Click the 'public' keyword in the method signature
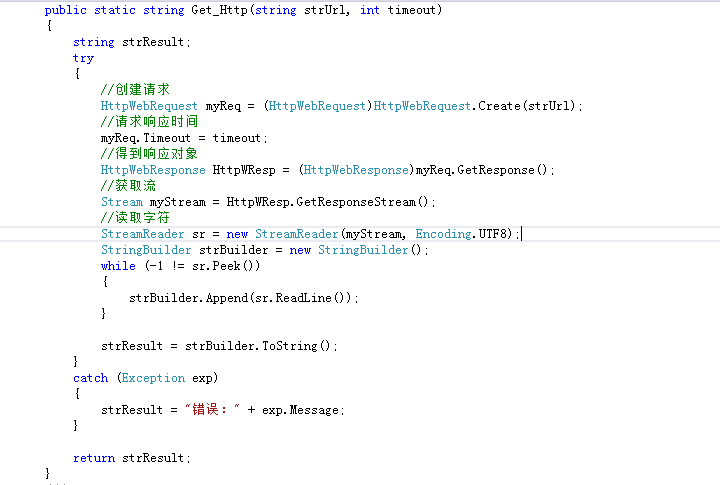This screenshot has width=720, height=485. (66, 10)
